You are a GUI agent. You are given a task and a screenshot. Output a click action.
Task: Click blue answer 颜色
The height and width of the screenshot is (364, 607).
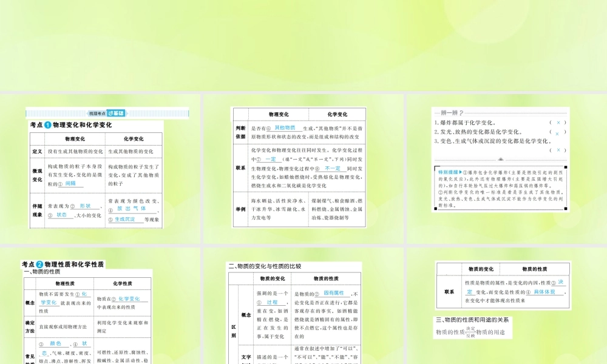(x=55, y=343)
